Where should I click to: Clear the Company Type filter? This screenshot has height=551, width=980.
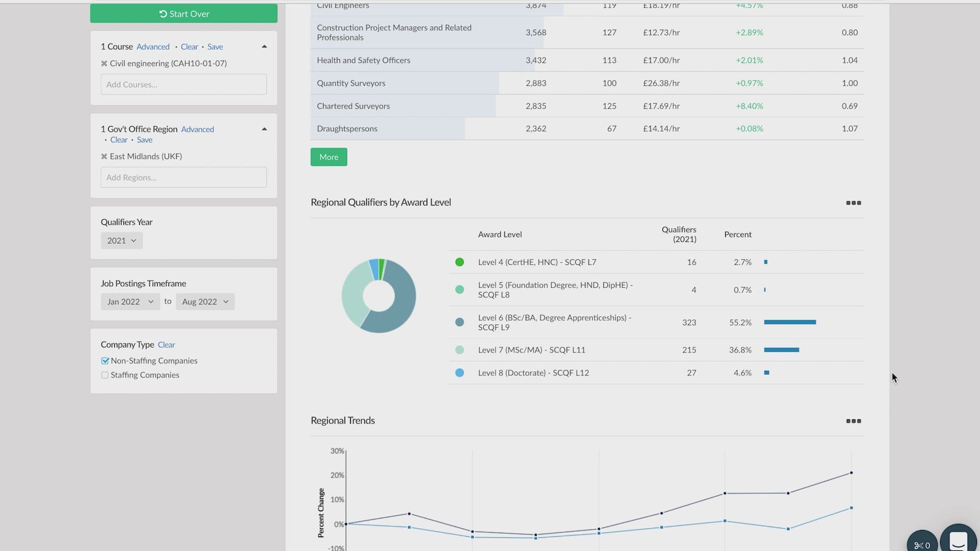pos(166,344)
